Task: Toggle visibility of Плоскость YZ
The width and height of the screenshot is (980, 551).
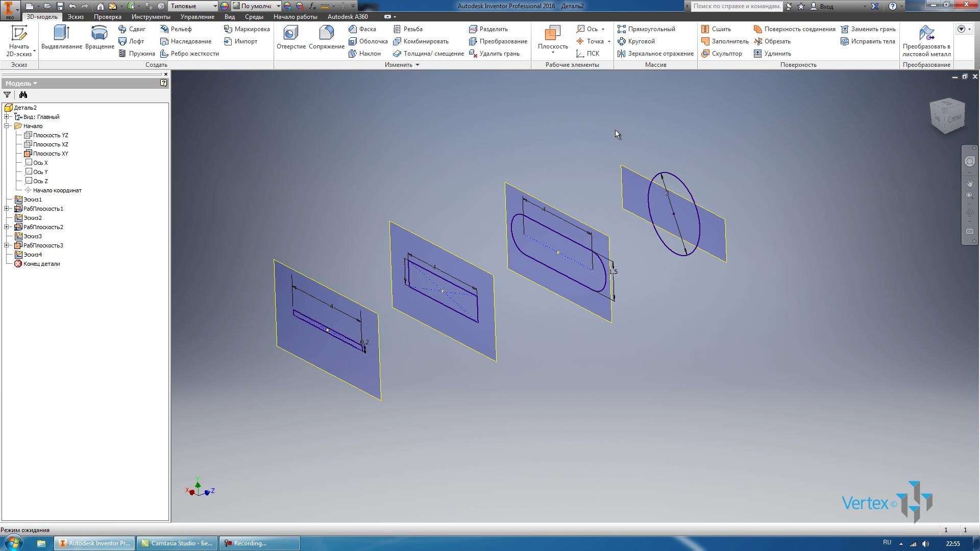Action: 51,135
